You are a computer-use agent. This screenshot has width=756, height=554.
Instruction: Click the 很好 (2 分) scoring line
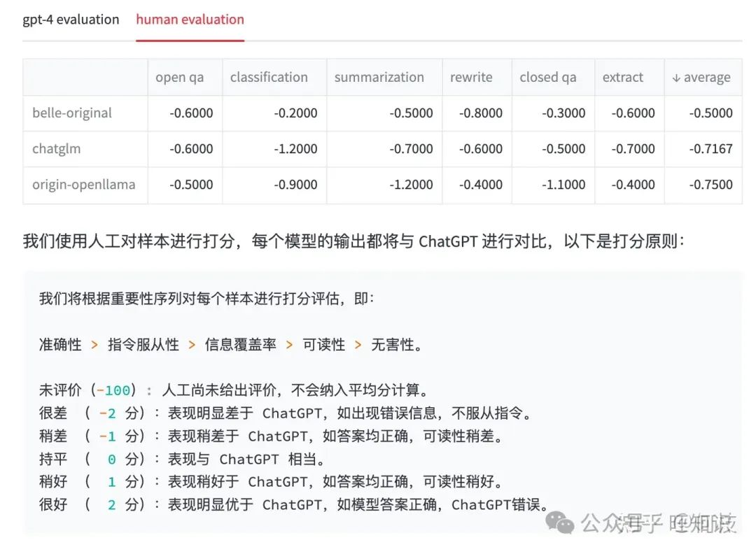(x=294, y=505)
